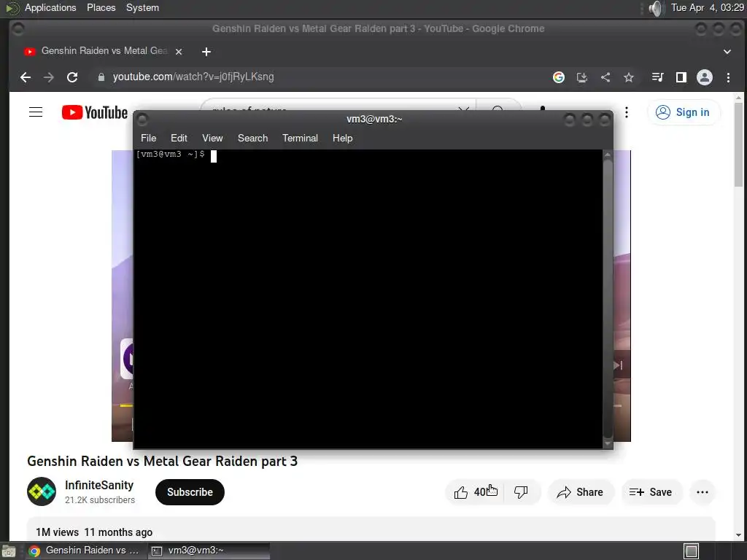Open the more actions ellipsis under the video

[x=703, y=492]
